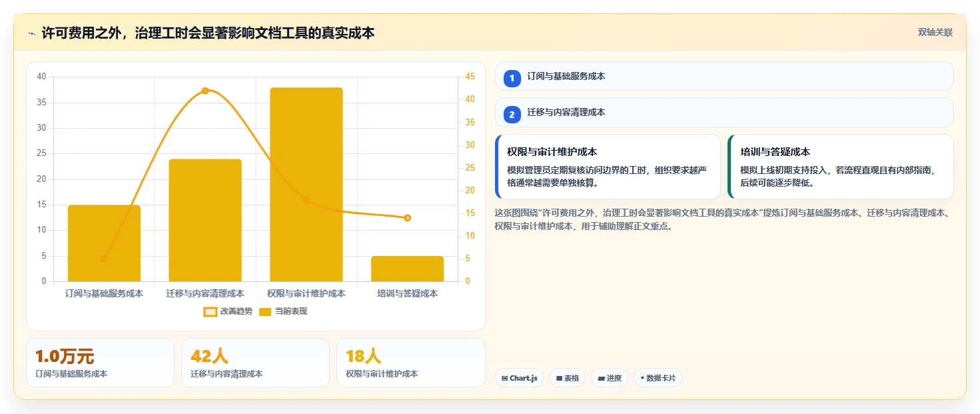Click the 迁移与内容清理成本 bar in the chart
Screen dimensions: 980x414
point(205,220)
